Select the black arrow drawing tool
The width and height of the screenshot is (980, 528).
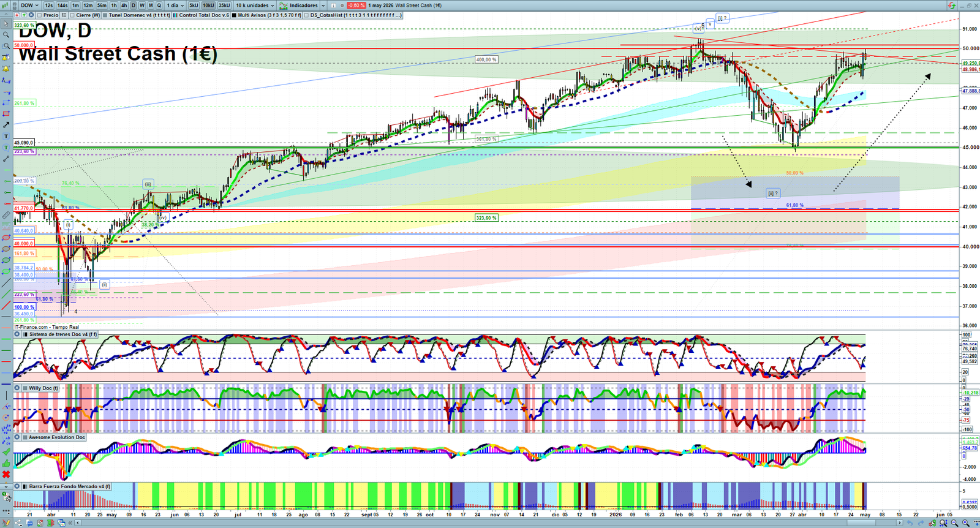click(x=6, y=124)
